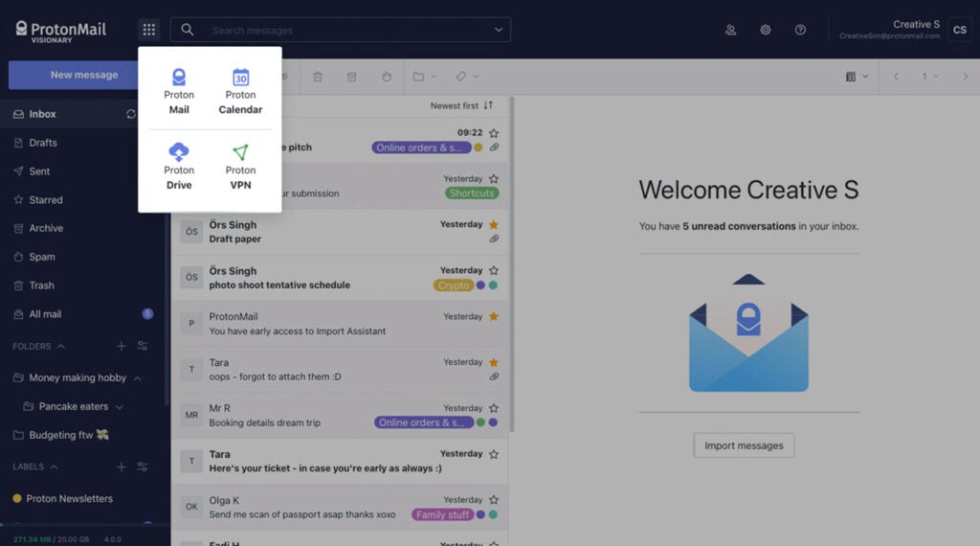Image resolution: width=980 pixels, height=546 pixels.
Task: Open Proton Drive from app switcher
Action: tap(179, 165)
